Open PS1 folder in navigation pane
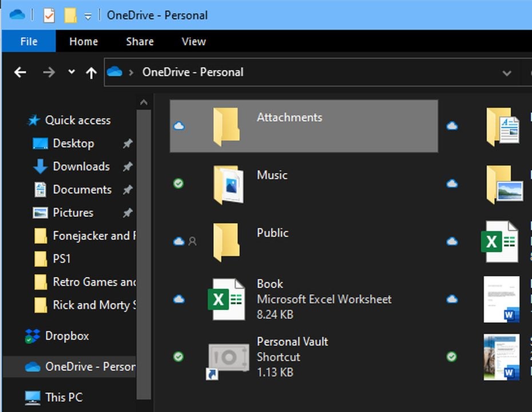Viewport: 532px width, 412px height. [x=61, y=259]
